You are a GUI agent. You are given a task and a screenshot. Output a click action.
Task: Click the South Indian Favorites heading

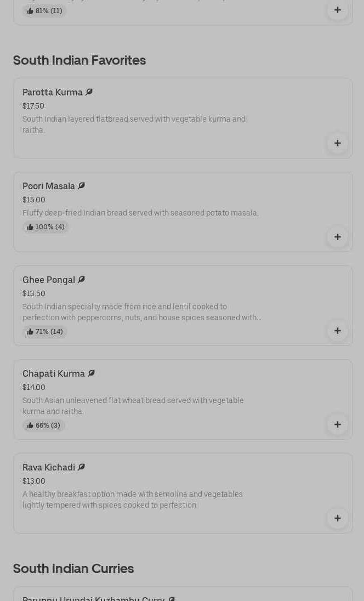pos(79,60)
